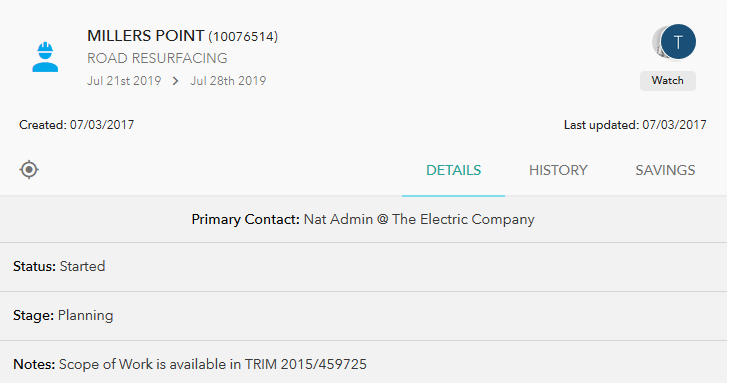Click the locate on map target icon
730x383 pixels.
coord(29,169)
